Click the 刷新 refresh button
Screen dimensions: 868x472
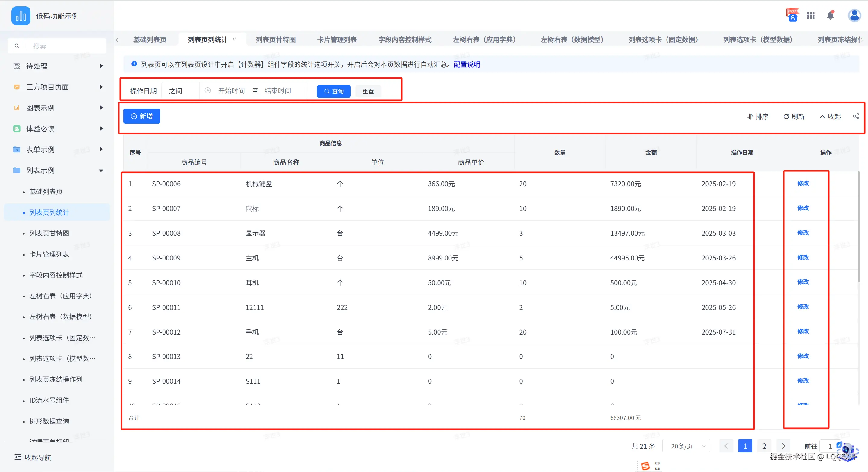pos(794,116)
